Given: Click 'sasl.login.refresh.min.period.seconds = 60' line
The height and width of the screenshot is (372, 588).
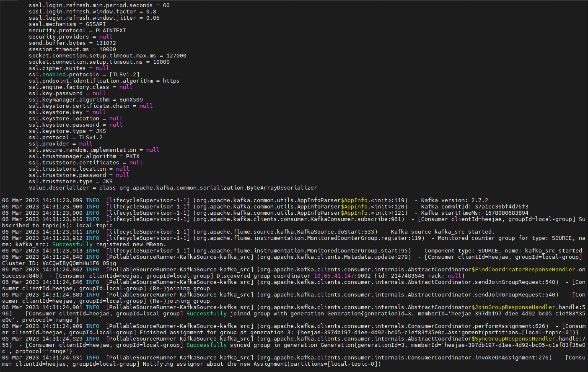Looking at the screenshot, I should pyautogui.click(x=99, y=5).
